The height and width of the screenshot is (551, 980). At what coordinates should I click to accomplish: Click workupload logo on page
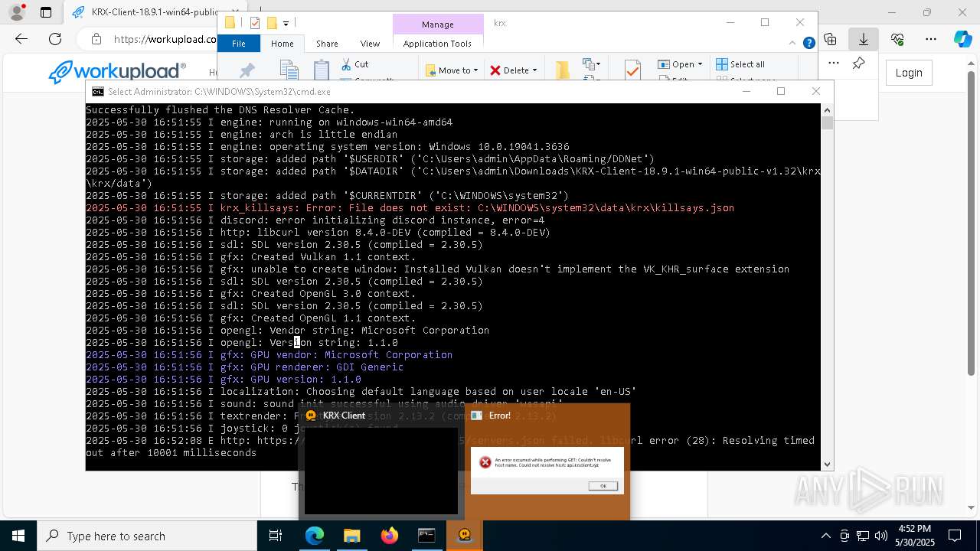[x=117, y=72]
